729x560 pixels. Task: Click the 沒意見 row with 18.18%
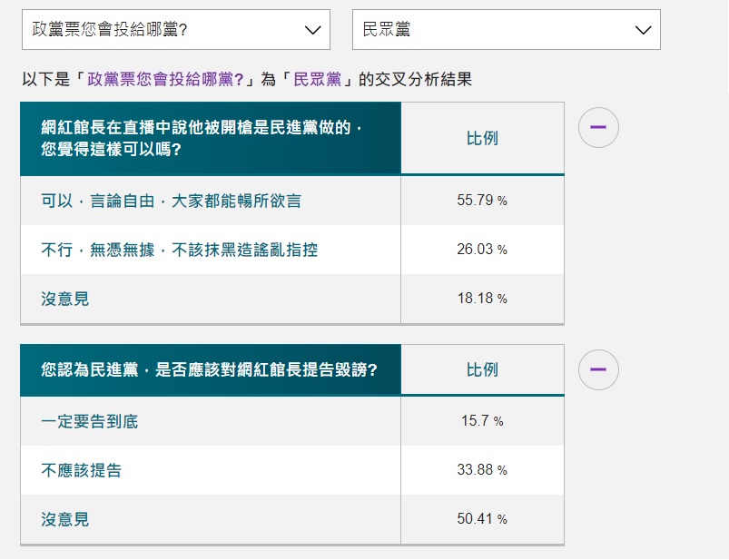(x=292, y=299)
